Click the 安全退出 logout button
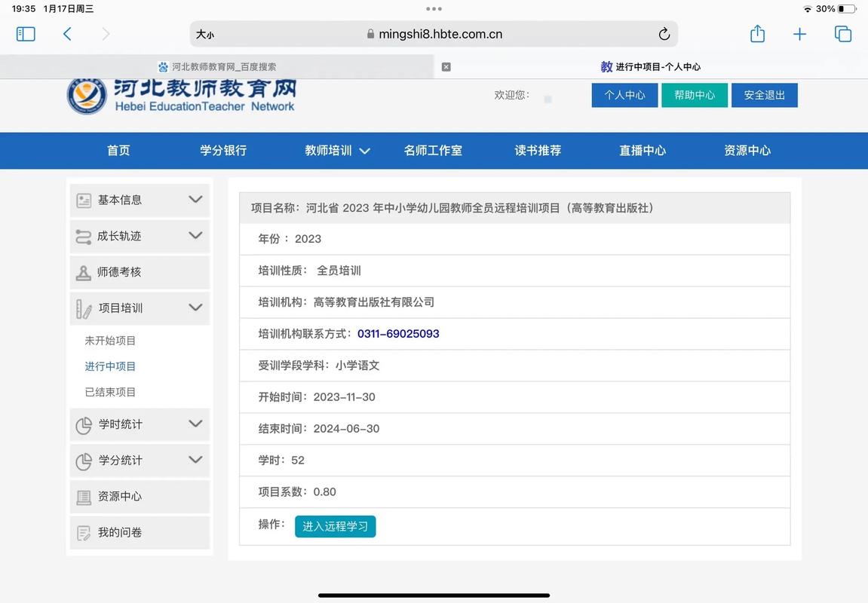The width and height of the screenshot is (868, 603). click(x=764, y=95)
